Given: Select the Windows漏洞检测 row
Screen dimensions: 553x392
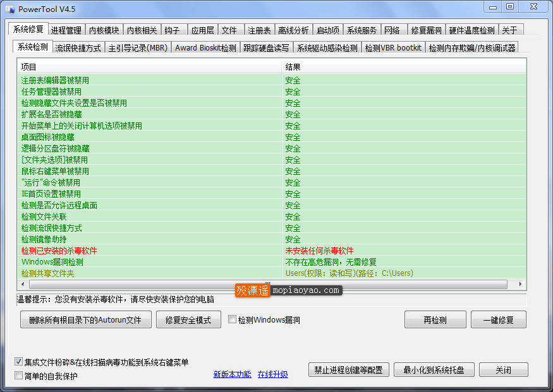Looking at the screenshot, I should 272,262.
